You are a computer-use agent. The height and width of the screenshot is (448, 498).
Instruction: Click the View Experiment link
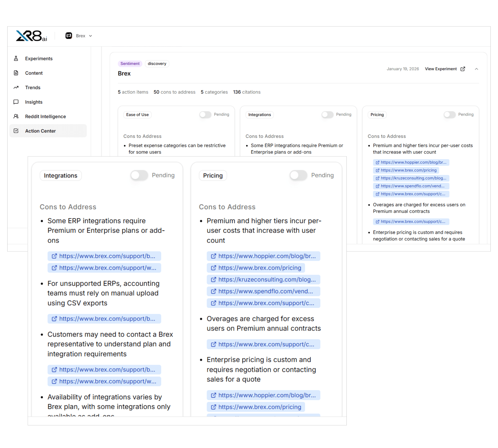tap(441, 69)
